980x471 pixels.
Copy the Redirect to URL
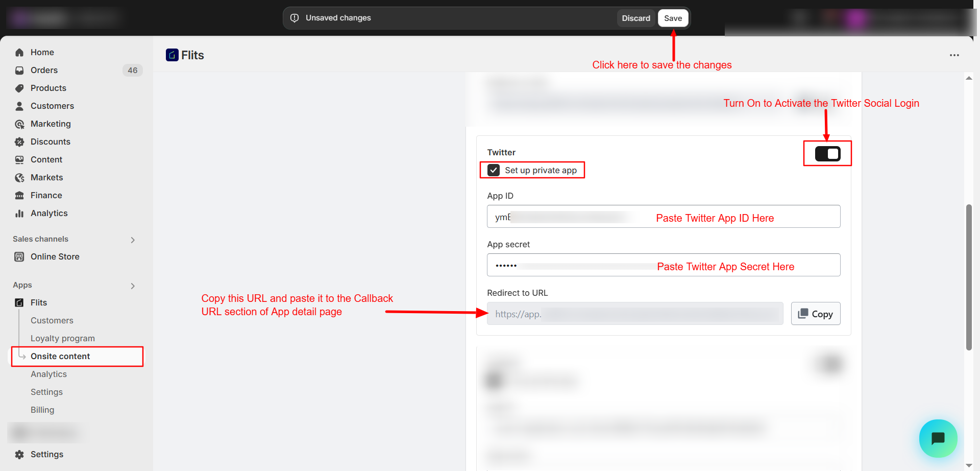pyautogui.click(x=816, y=314)
